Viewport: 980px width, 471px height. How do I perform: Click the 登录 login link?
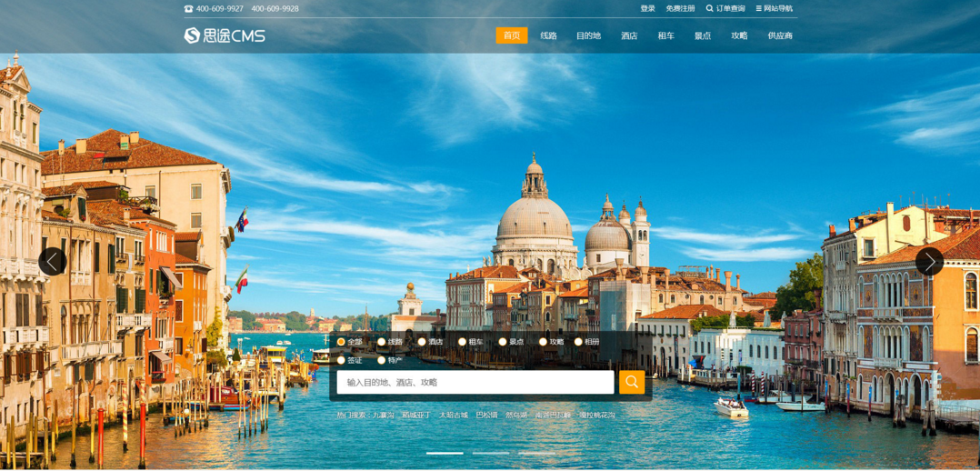[647, 9]
